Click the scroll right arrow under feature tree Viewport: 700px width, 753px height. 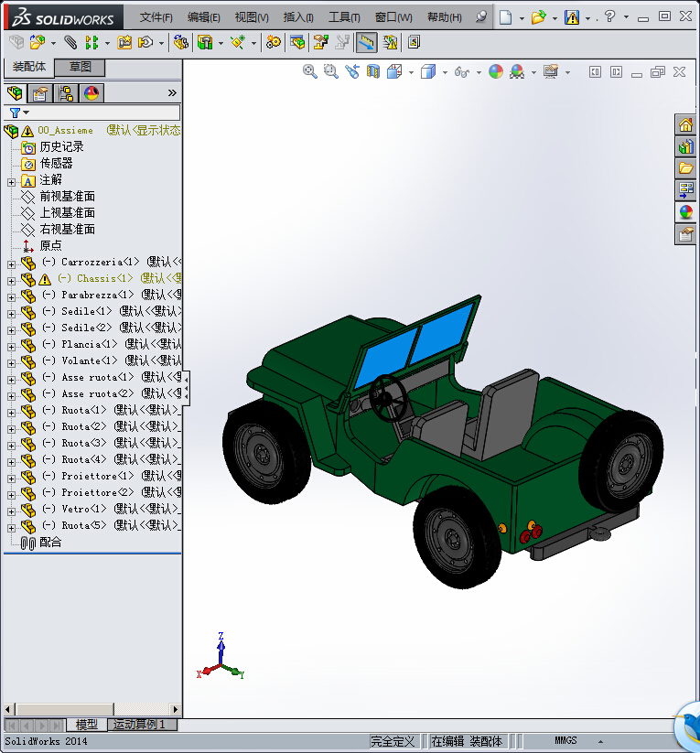pos(176,709)
